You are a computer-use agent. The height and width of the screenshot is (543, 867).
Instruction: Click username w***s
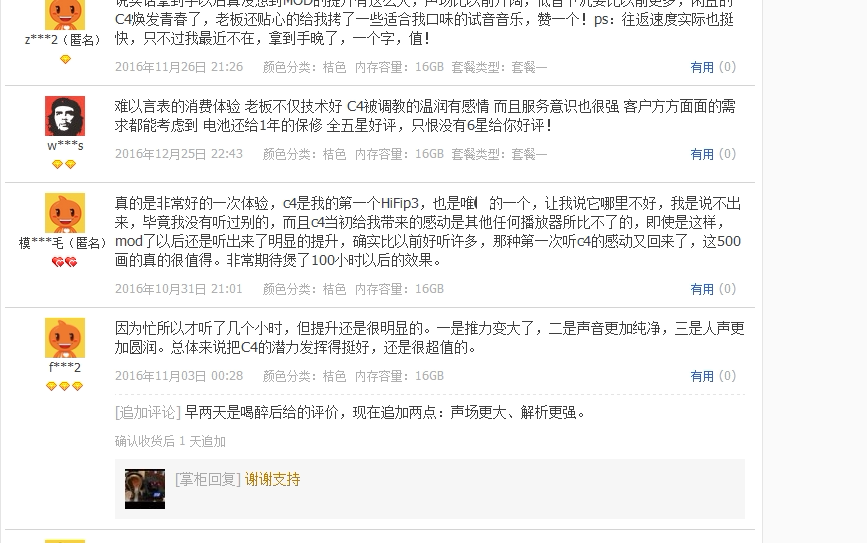tap(65, 146)
